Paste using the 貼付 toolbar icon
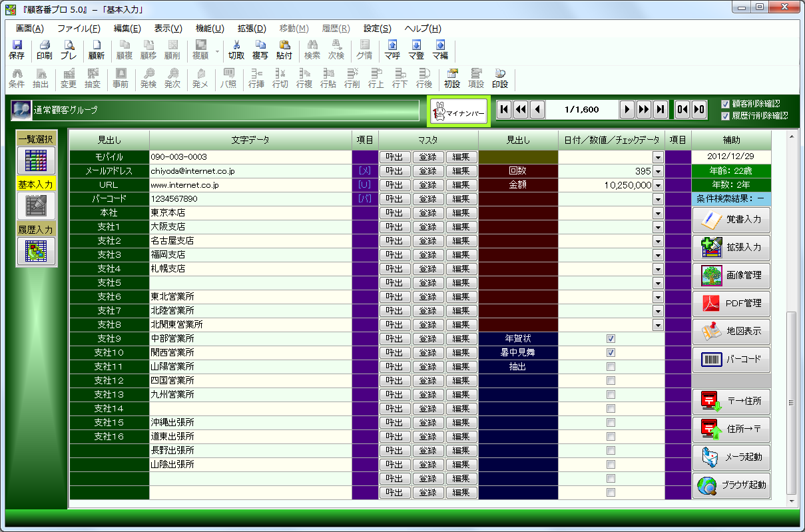Viewport: 805px width, 532px height. 284,50
